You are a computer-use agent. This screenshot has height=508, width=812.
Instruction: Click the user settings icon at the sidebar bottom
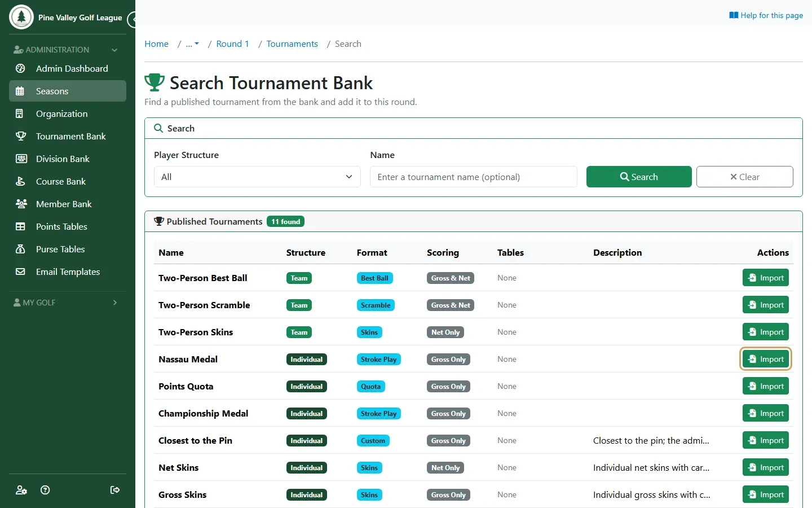pos(21,490)
